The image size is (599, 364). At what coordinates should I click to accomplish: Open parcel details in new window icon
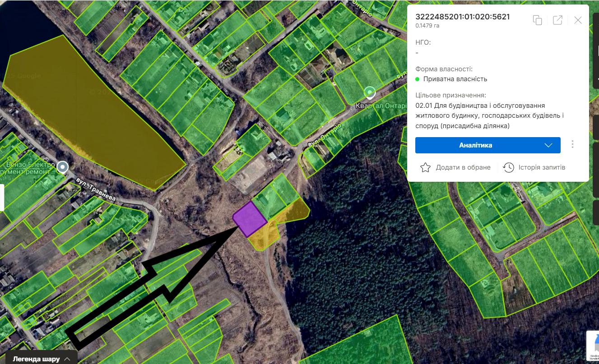click(x=557, y=20)
